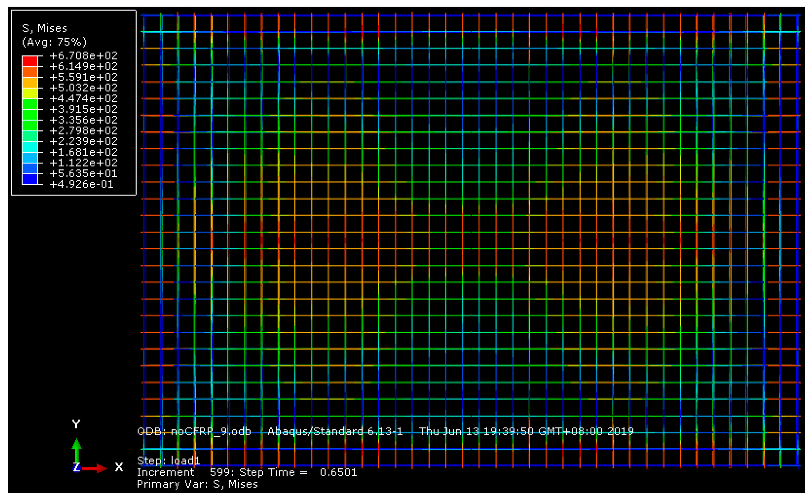Select the ODB: noCFRP_9.odb title text
This screenshot has height=504, width=812.
pyautogui.click(x=194, y=432)
